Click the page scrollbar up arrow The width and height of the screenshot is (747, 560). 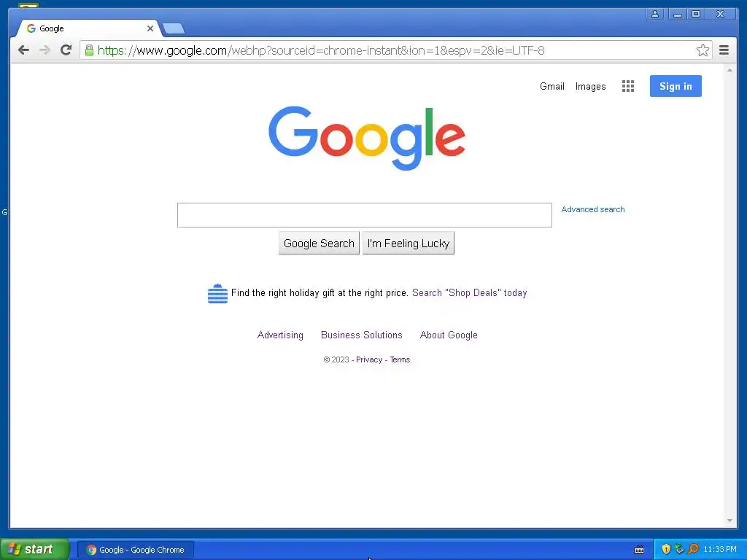(x=729, y=70)
